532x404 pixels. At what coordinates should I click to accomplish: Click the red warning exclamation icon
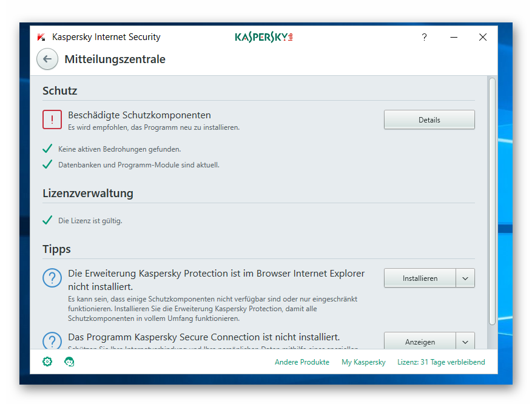point(52,120)
